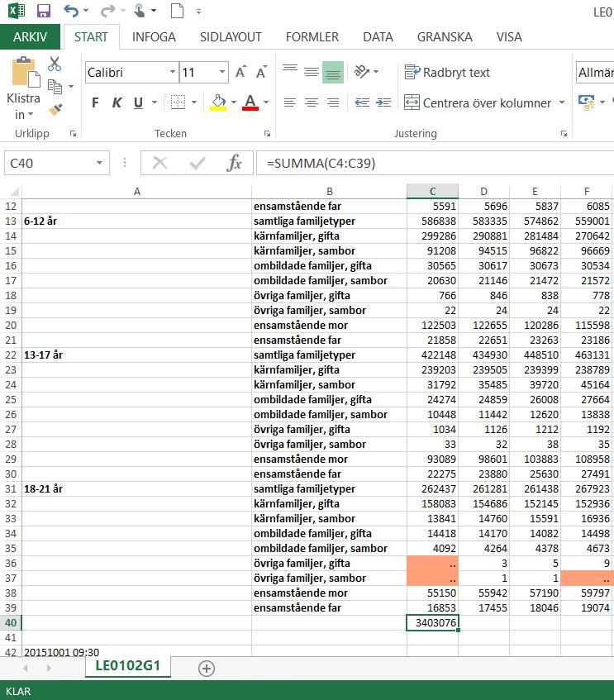Open the font name Calibri dropdown
Image resolution: width=614 pixels, height=700 pixels.
point(173,72)
